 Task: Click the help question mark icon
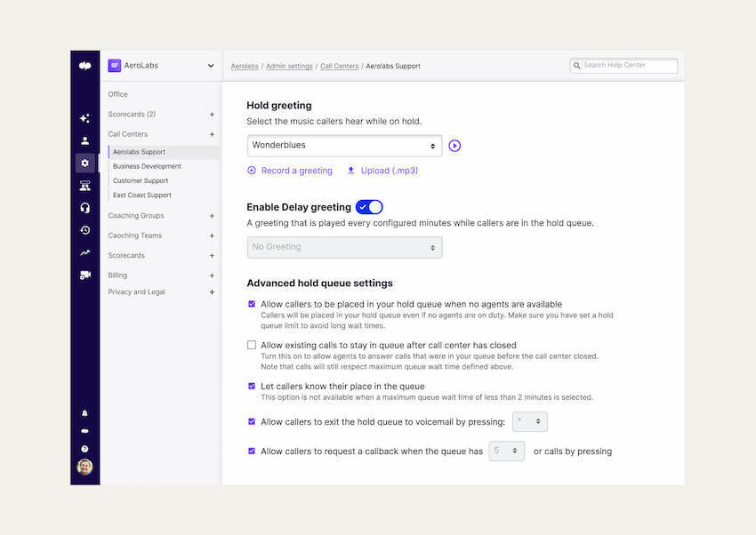[x=84, y=447]
